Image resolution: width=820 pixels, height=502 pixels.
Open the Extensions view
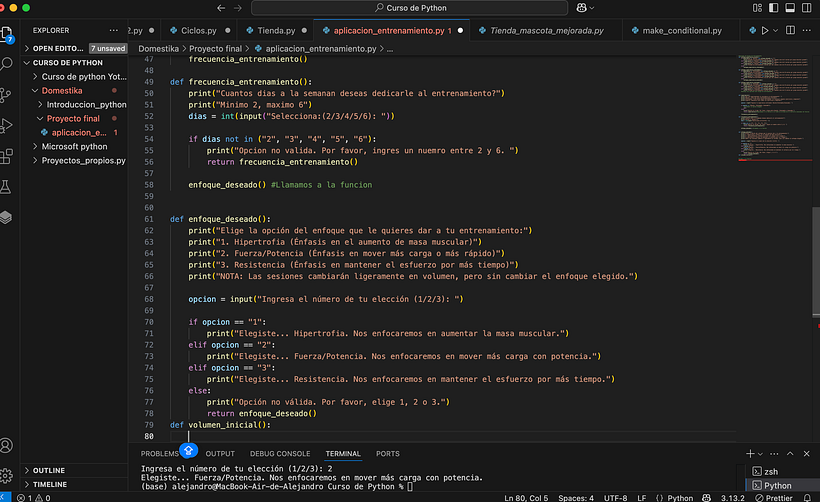6,156
